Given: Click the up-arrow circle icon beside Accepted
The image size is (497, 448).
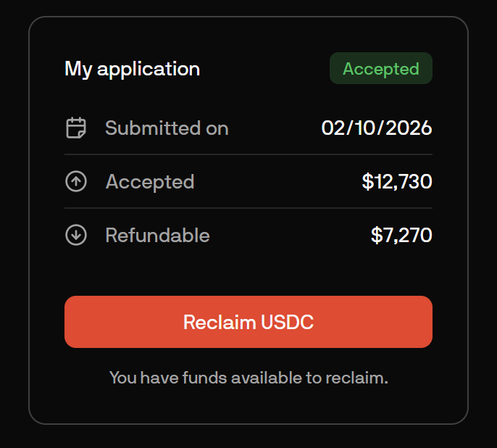Looking at the screenshot, I should pos(76,181).
